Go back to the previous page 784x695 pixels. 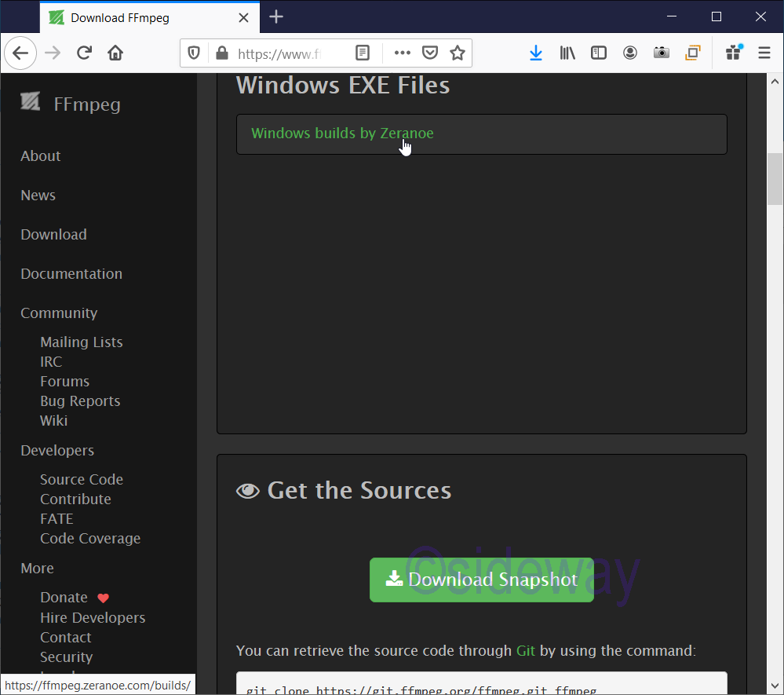(20, 53)
